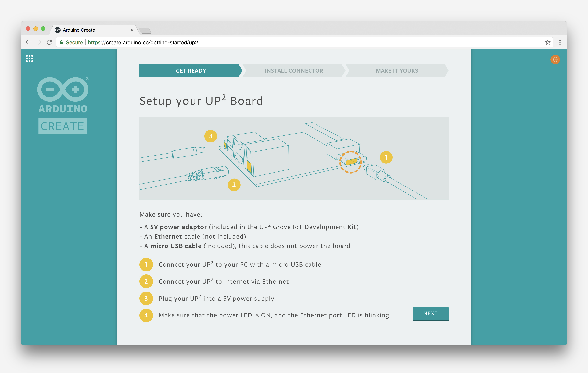This screenshot has height=373, width=588.
Task: Click the UP2 board setup illustration
Action: (294, 159)
